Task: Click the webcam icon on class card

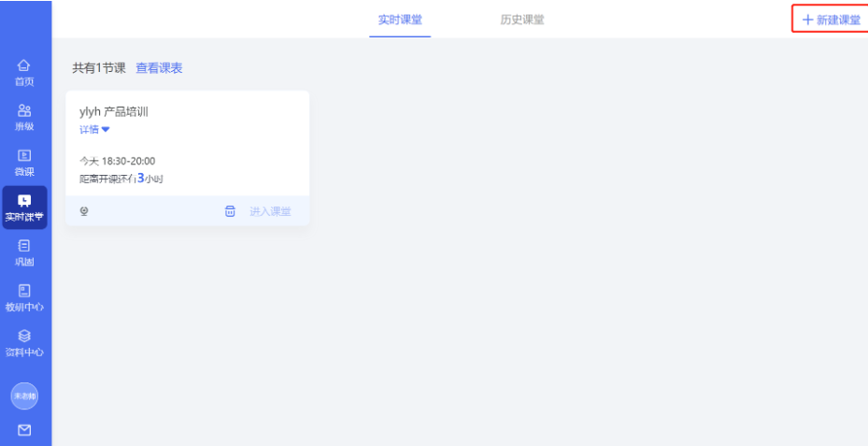Action: point(84,211)
